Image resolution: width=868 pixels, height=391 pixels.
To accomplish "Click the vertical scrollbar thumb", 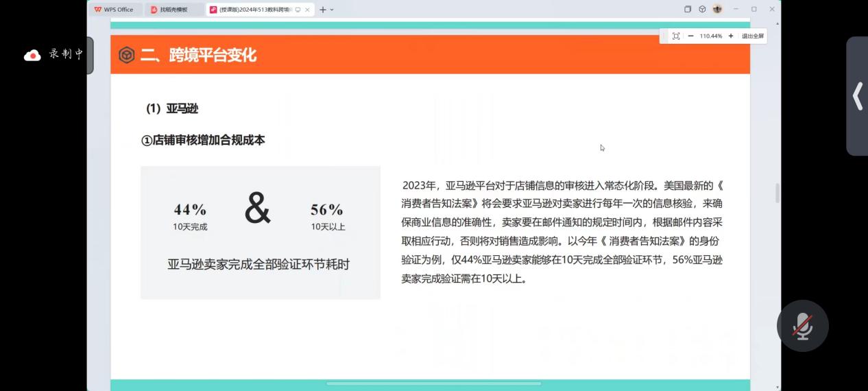I will coord(777,193).
